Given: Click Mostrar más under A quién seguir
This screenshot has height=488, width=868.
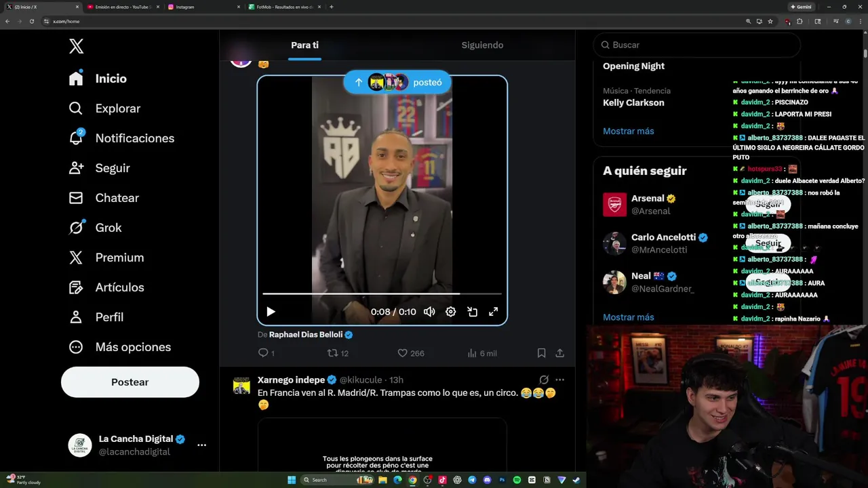Looking at the screenshot, I should [x=629, y=317].
